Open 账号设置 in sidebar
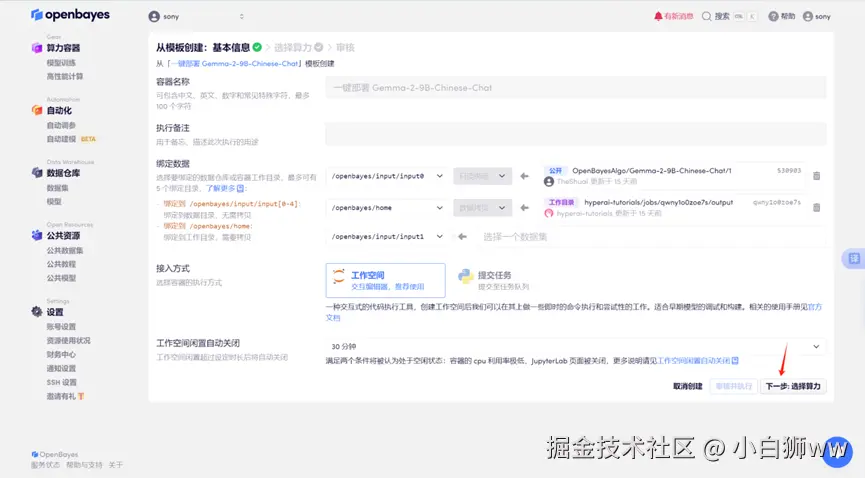The height and width of the screenshot is (478, 865). point(61,327)
